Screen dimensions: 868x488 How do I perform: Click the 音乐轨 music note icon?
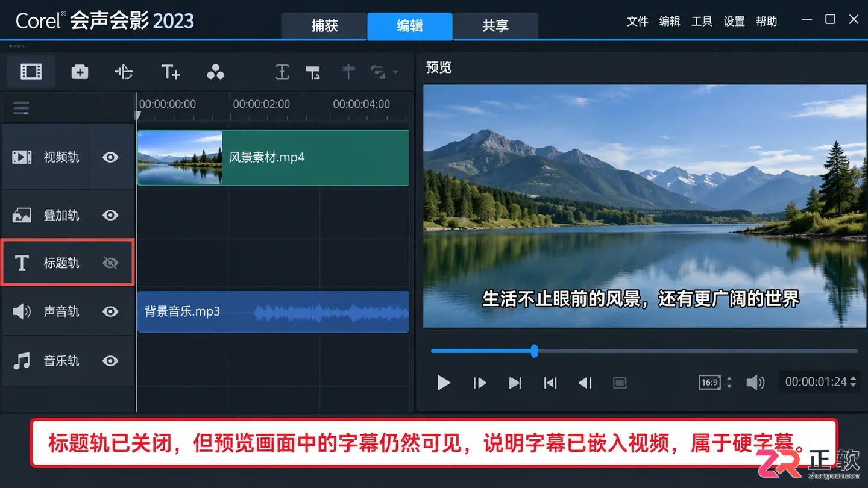pos(22,361)
